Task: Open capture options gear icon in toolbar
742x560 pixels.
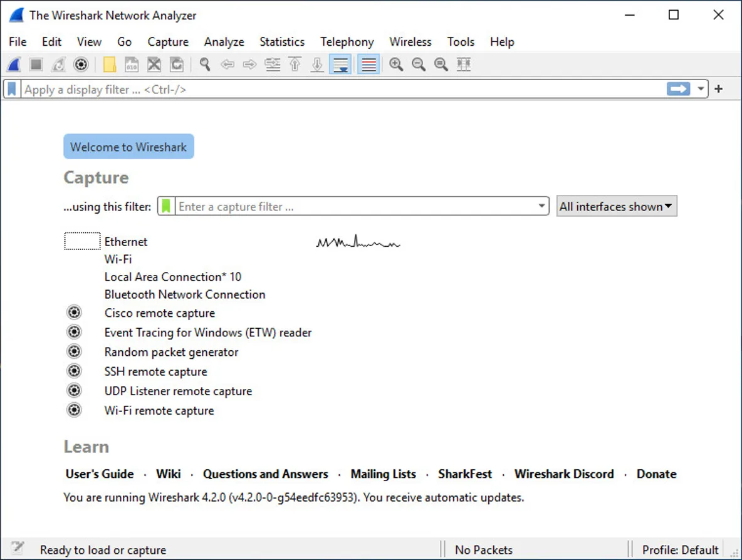Action: 80,65
